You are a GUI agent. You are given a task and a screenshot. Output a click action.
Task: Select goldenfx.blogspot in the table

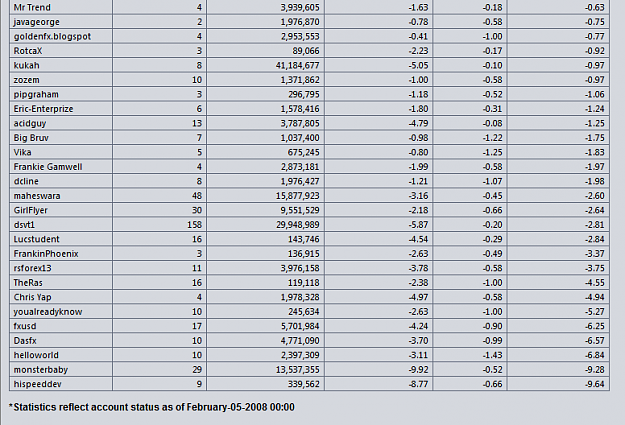coord(52,36)
